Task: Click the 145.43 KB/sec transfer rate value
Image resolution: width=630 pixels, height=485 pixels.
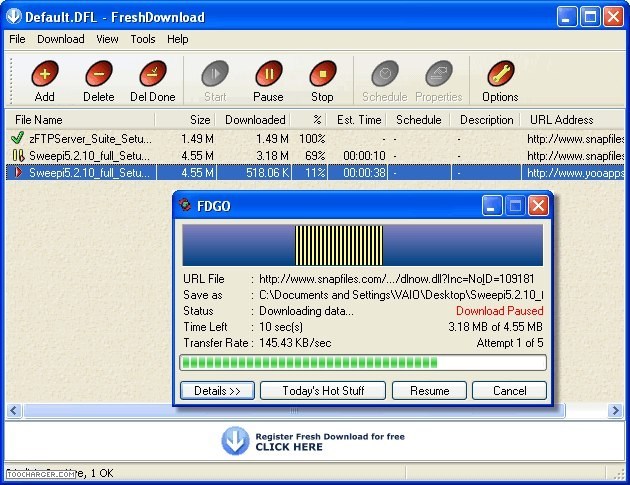Action: 295,343
